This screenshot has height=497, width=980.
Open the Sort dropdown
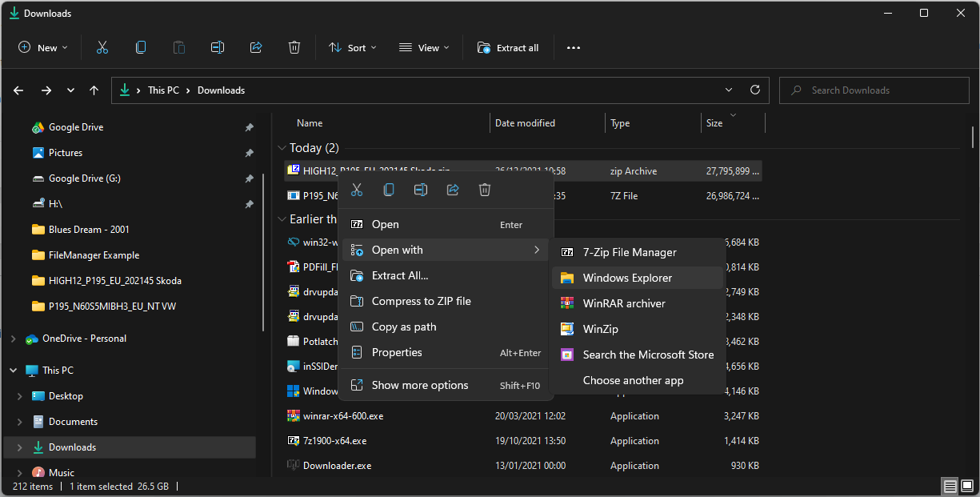[353, 48]
